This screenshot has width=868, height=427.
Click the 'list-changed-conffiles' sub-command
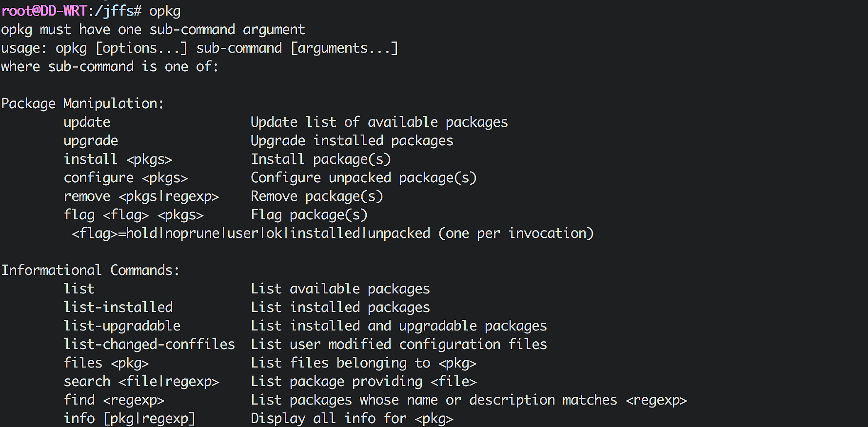click(149, 345)
